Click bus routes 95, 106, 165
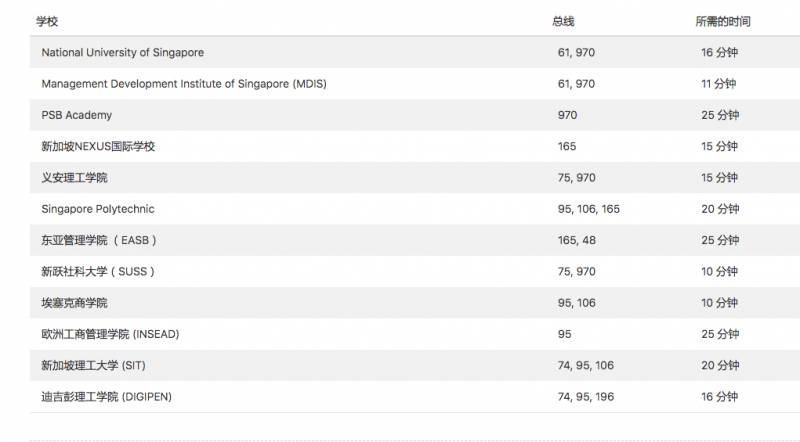The height and width of the screenshot is (442, 800). click(x=588, y=209)
